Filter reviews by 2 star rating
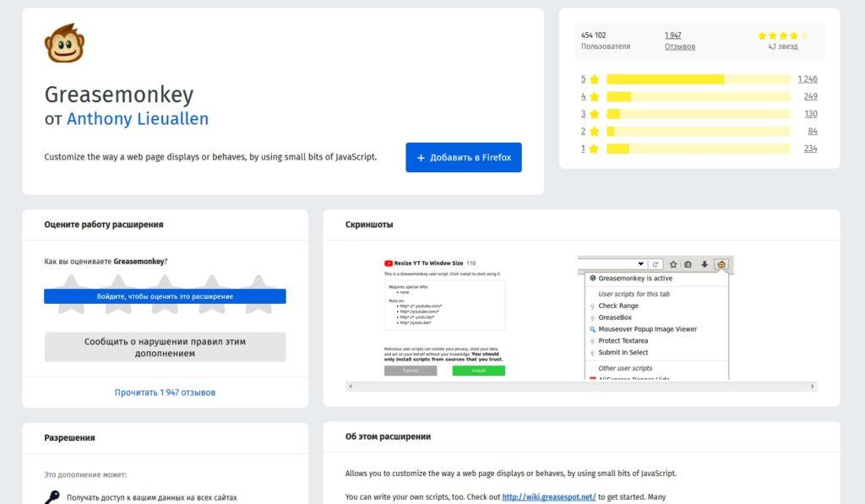865x504 pixels. click(x=583, y=131)
